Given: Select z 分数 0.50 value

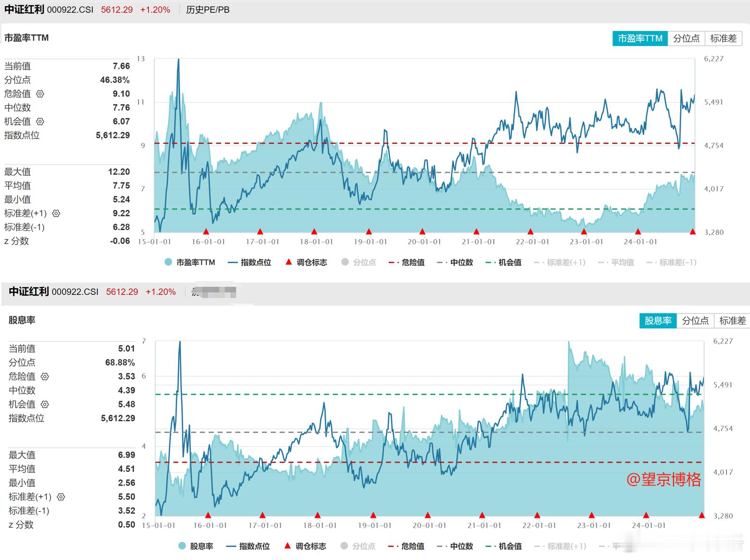Looking at the screenshot, I should pos(126,525).
